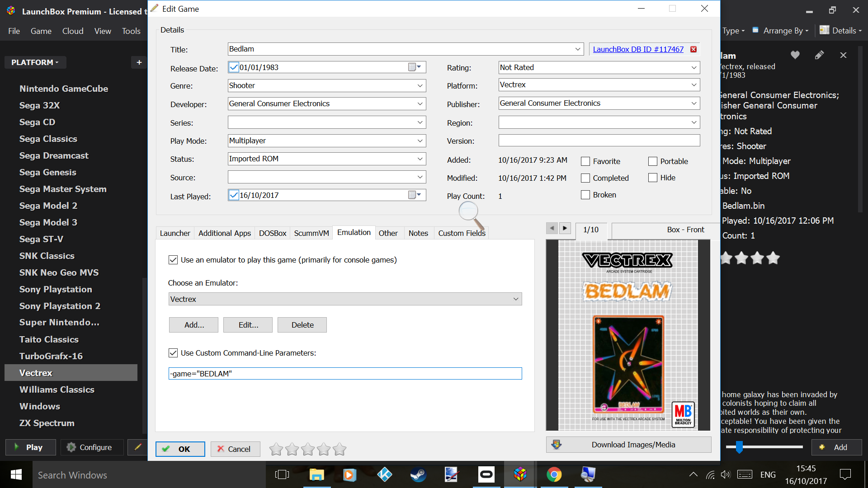Open Task View on the taskbar

click(282, 474)
